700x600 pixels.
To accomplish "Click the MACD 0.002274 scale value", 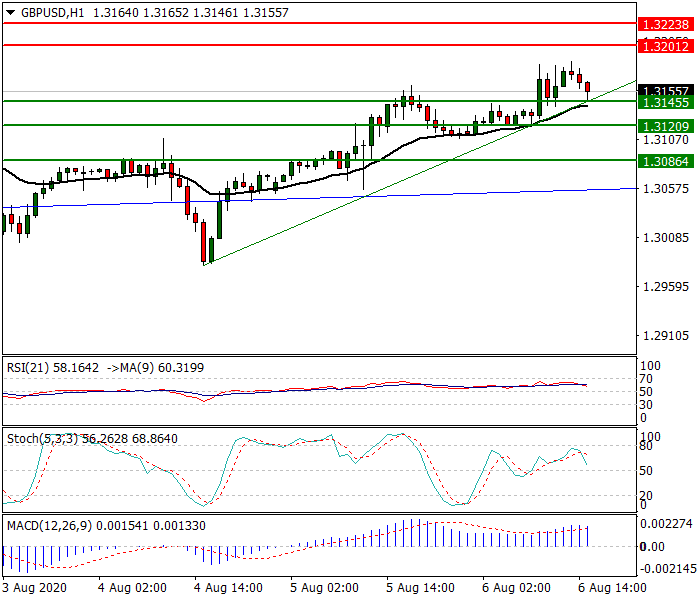I will point(667,523).
